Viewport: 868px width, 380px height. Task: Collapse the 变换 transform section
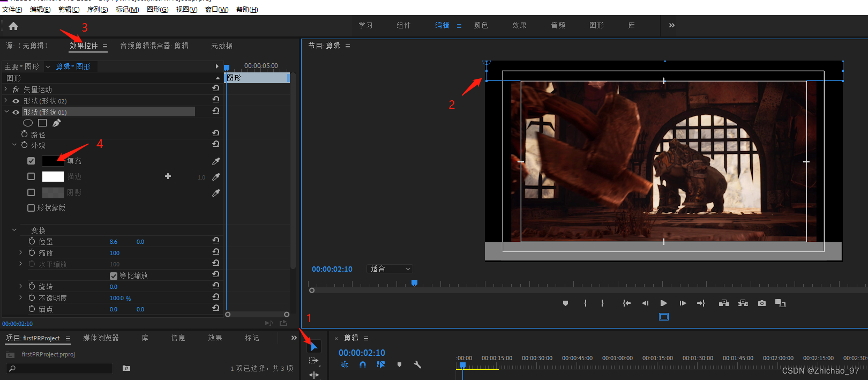pyautogui.click(x=14, y=230)
